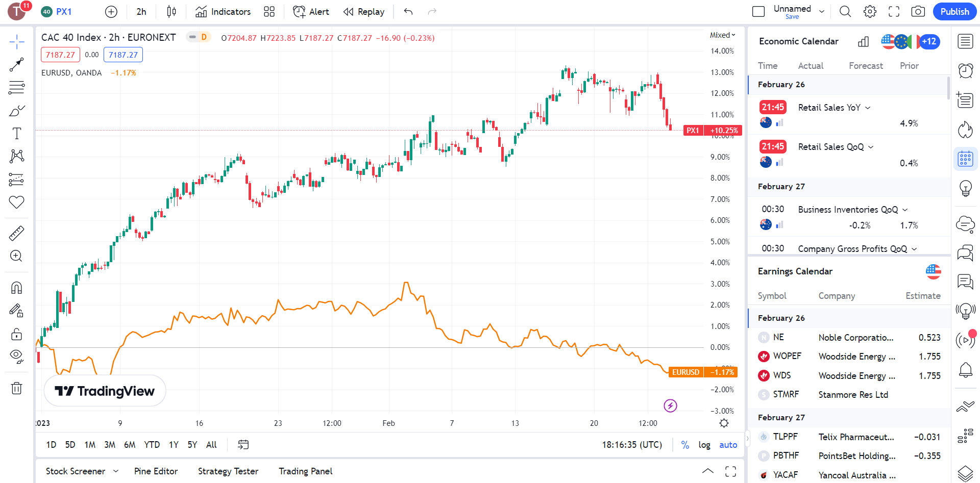Change the 2h time interval
The image size is (980, 483).
[141, 12]
